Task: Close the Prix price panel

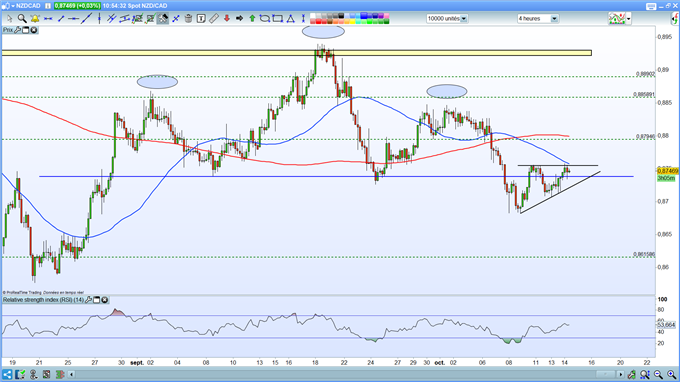Action: point(33,30)
